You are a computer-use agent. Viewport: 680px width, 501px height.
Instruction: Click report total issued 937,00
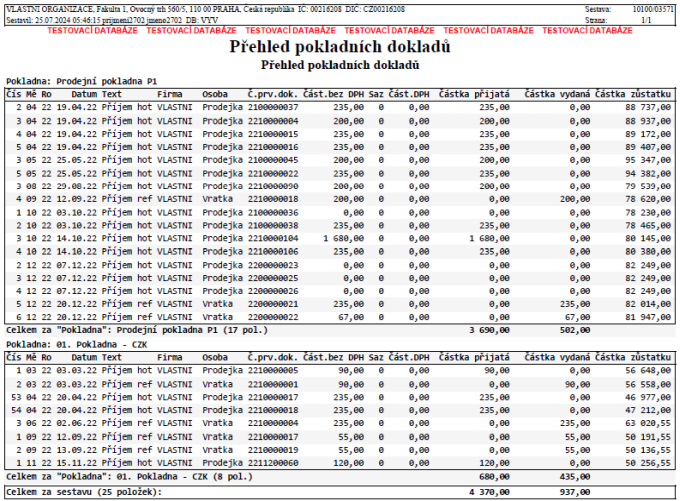point(575,492)
